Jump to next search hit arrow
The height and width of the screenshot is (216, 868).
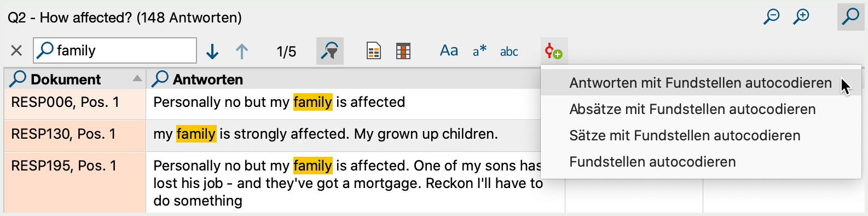[212, 52]
